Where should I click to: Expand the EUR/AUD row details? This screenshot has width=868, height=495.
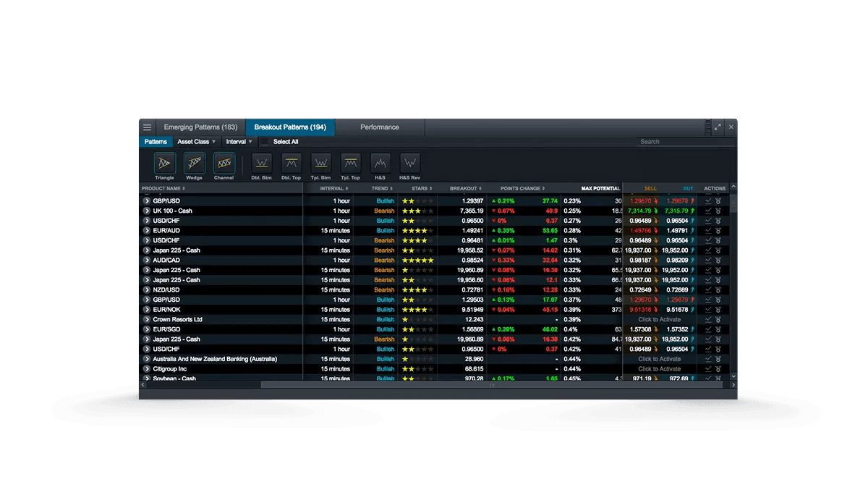145,230
